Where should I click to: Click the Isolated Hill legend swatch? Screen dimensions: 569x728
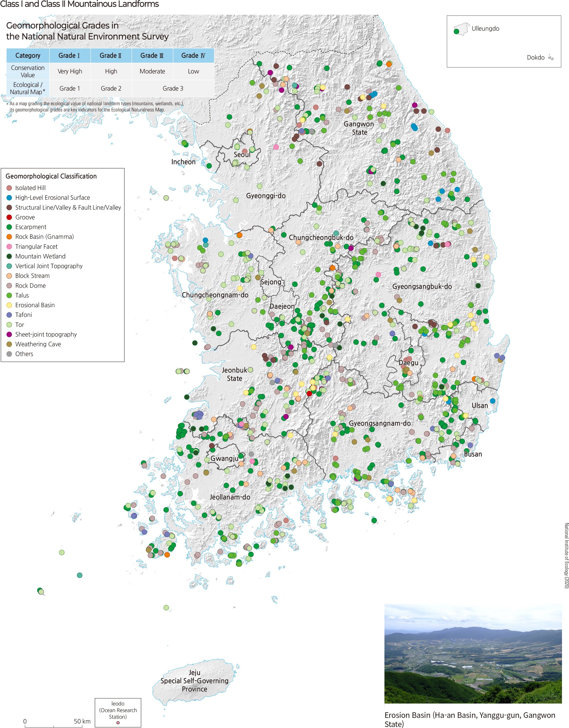pyautogui.click(x=9, y=188)
